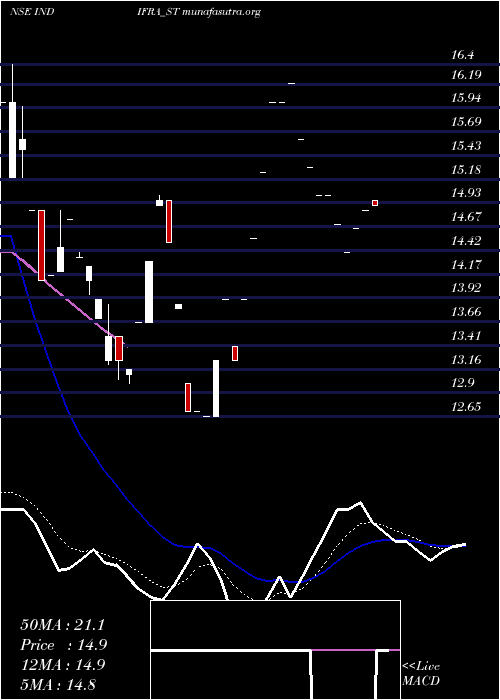This screenshot has height=700, width=500.
Task: Click the 16.19 price axis label
Action: [x=466, y=75]
